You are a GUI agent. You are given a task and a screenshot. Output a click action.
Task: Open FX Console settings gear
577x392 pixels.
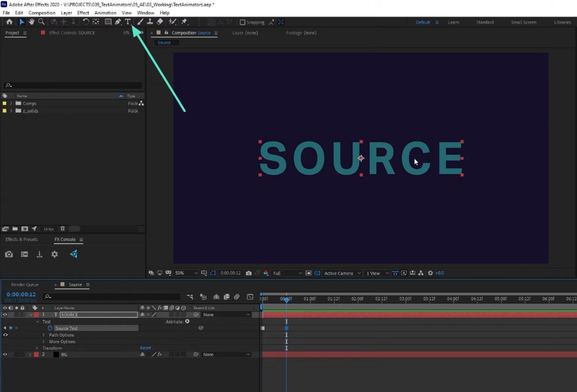tap(55, 254)
